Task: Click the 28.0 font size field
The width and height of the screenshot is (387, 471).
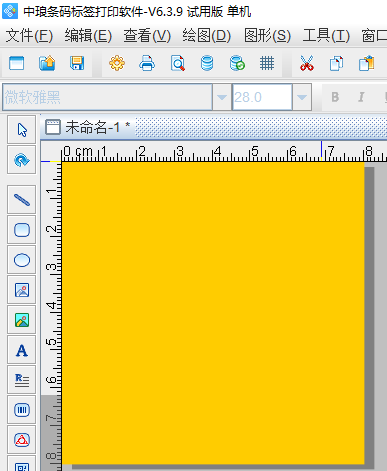Action: 262,97
